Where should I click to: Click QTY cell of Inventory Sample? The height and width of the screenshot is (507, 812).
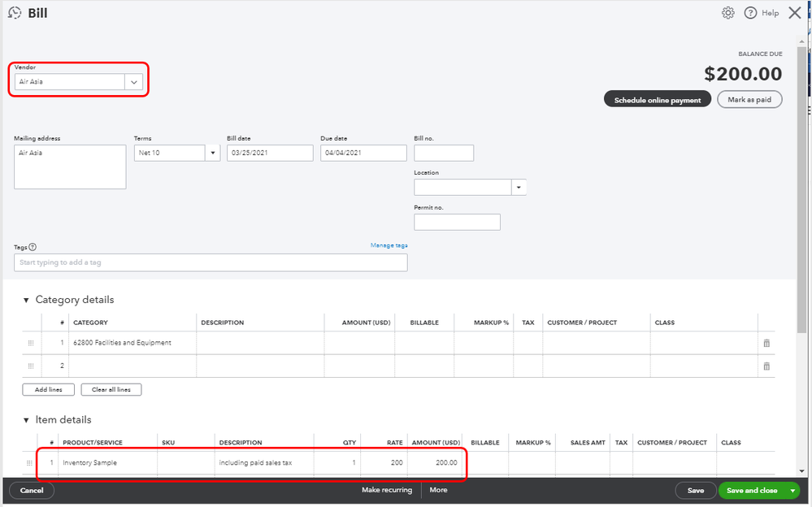(337, 463)
